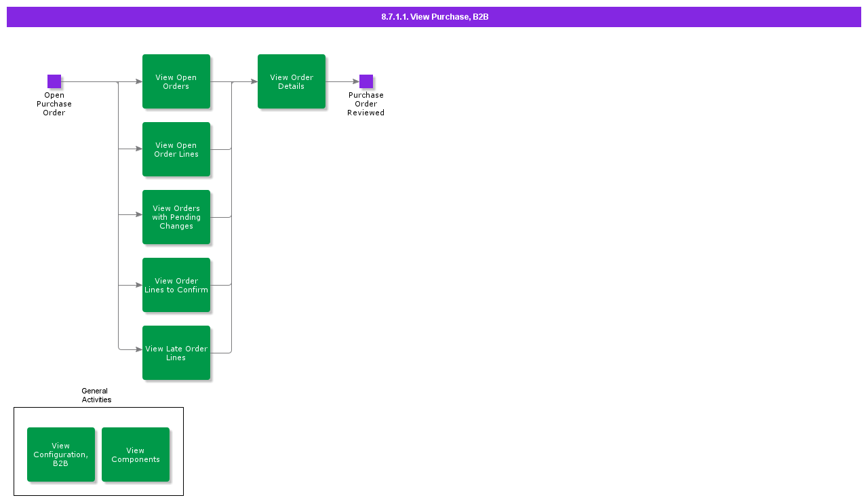Click the arrowhead entering Purchase Order Reviewed square
Image resolution: width=868 pixels, height=502 pixels.
[x=355, y=81]
